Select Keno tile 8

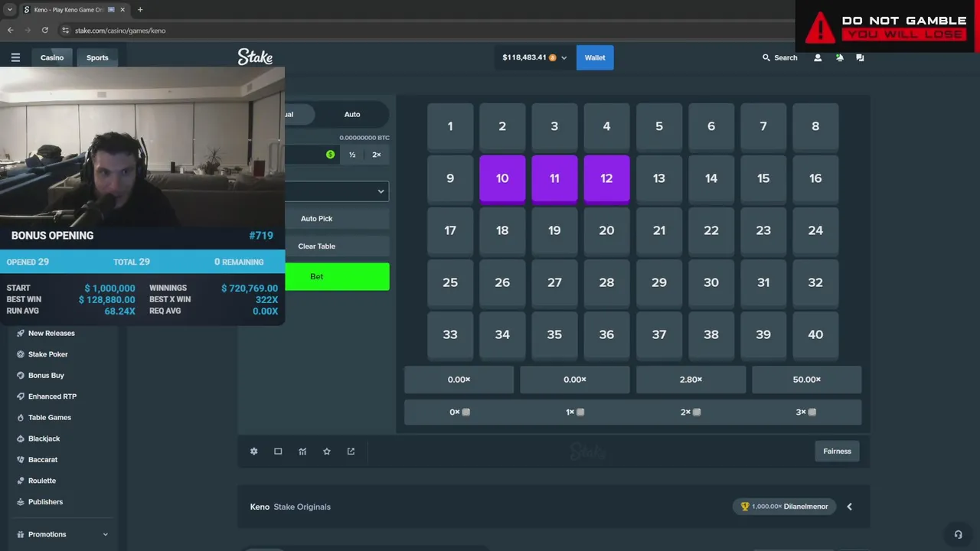coord(815,126)
